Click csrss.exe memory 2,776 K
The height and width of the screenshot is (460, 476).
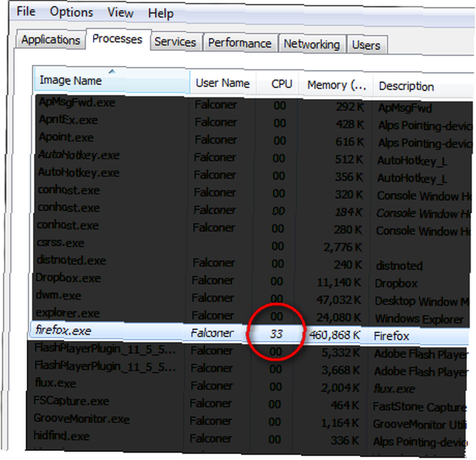(x=342, y=247)
